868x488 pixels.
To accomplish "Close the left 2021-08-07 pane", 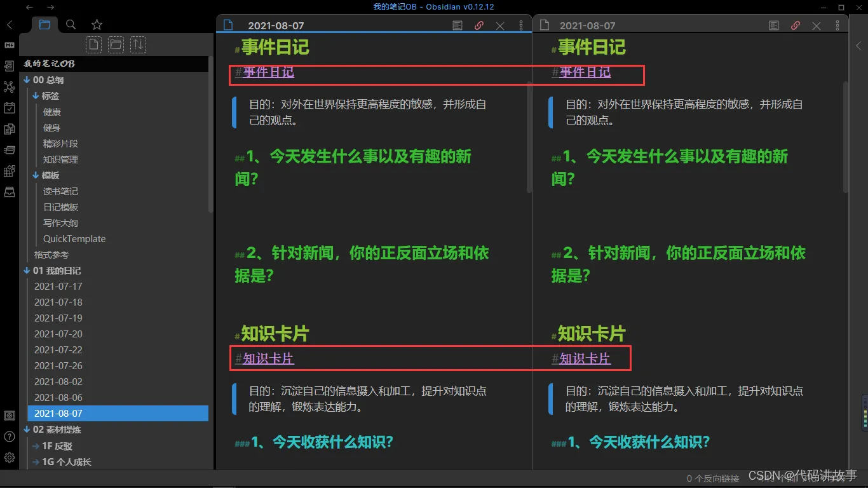I will click(500, 25).
